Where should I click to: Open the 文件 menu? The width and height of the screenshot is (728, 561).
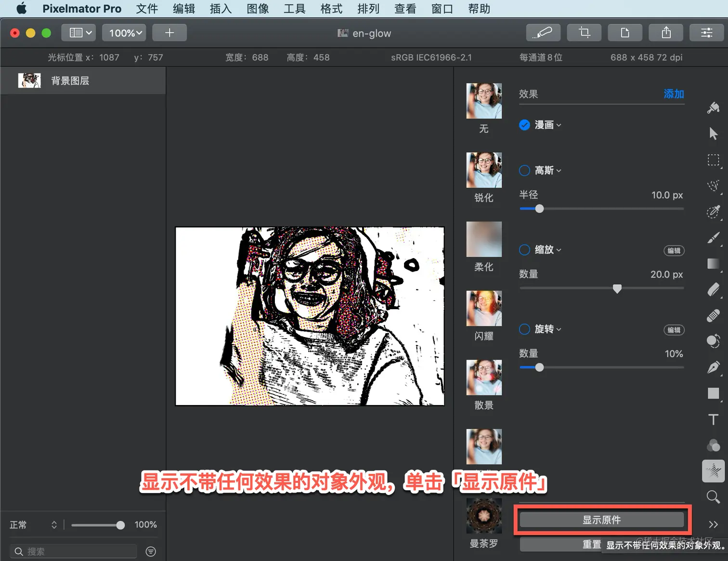147,9
